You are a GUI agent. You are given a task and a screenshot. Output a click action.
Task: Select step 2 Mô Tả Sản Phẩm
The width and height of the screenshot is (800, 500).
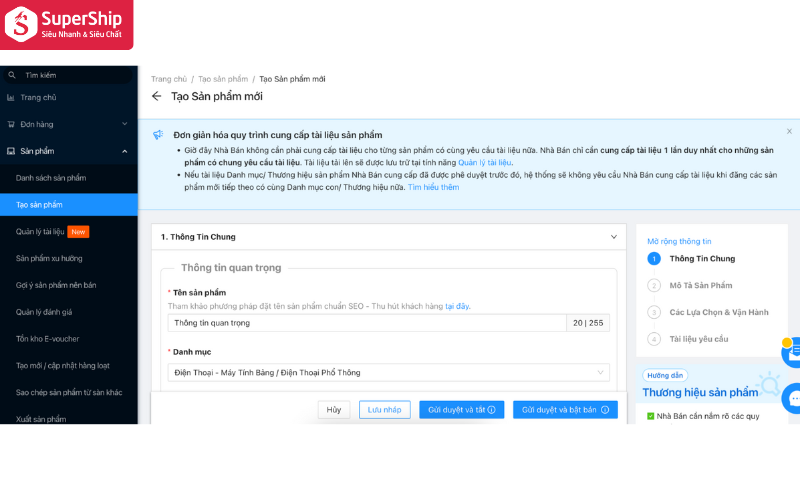pyautogui.click(x=700, y=285)
